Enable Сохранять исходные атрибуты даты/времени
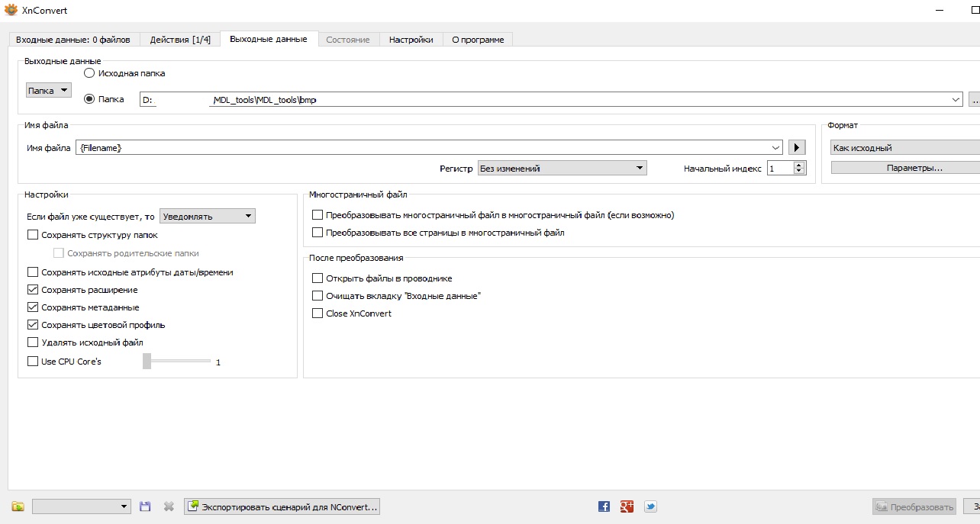Screen dimensions: 980x524 [x=33, y=272]
